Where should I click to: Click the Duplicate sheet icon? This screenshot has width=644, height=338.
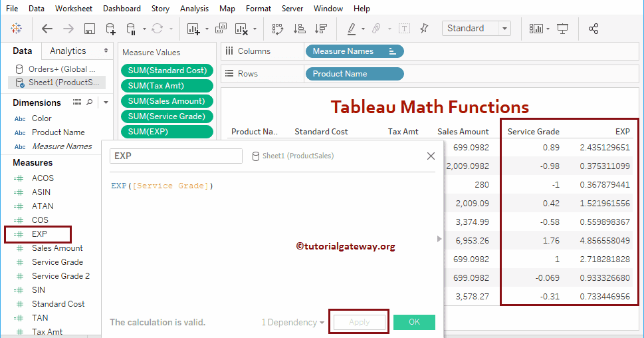click(221, 29)
